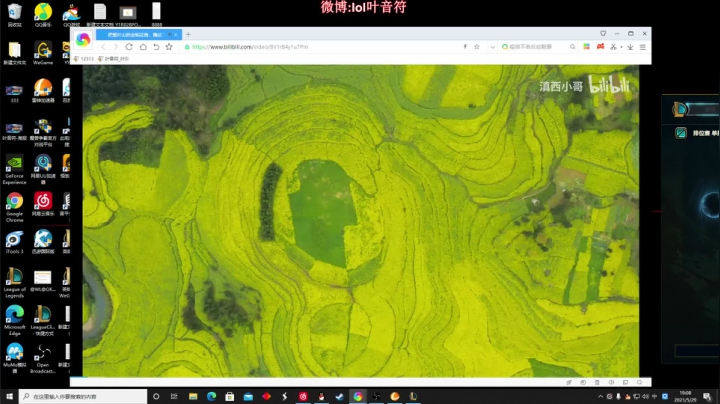Click the scissors screenshot tool
The width and height of the screenshot is (720, 404).
tap(613, 47)
